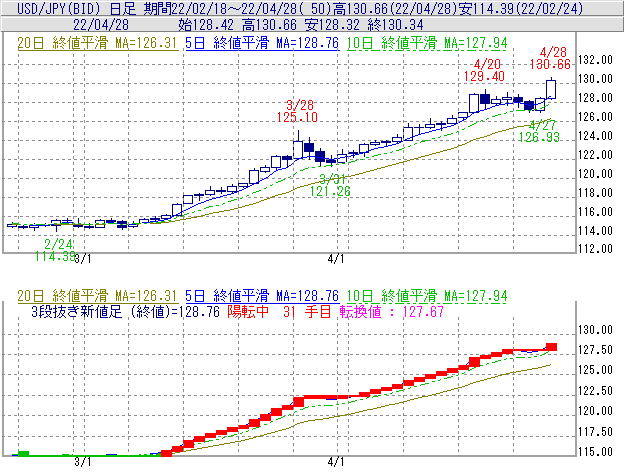
Task: Click the 安114.39(22/02/24) period low text
Action: tap(521, 8)
